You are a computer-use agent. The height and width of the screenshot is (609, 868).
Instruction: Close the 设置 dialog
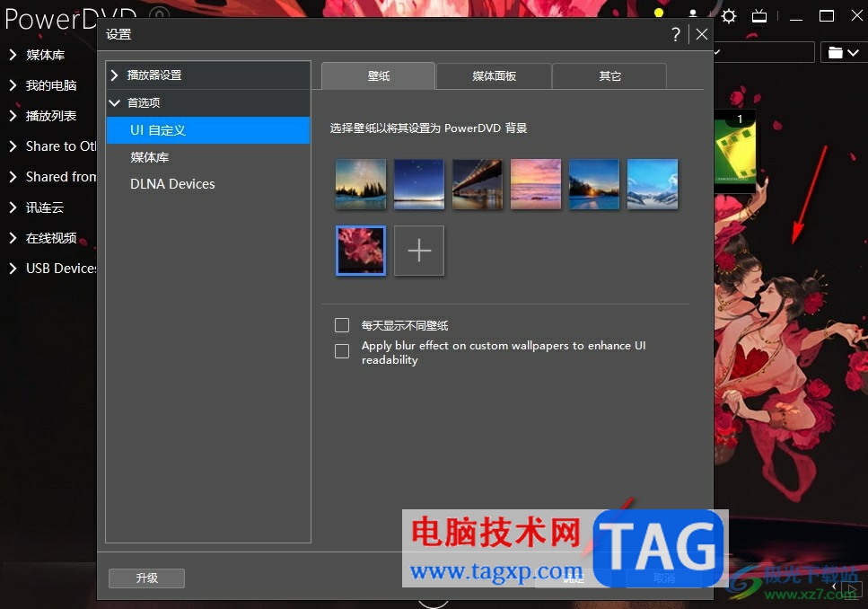coord(701,34)
